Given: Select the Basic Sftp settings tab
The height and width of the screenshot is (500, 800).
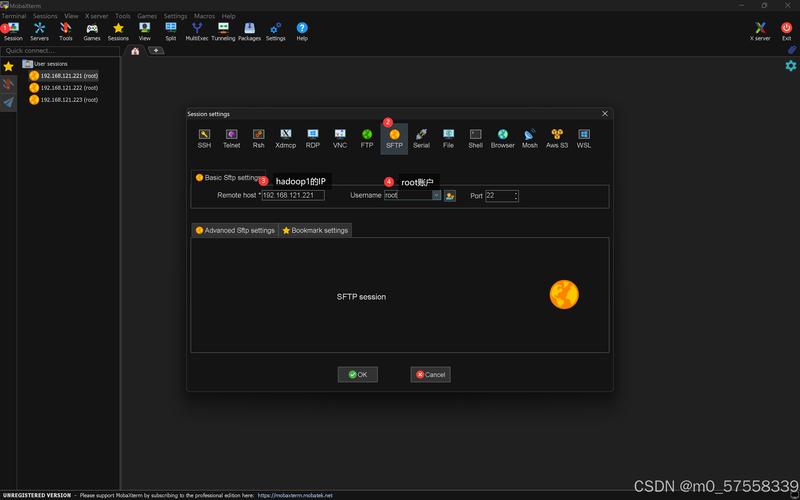Looking at the screenshot, I should point(229,178).
